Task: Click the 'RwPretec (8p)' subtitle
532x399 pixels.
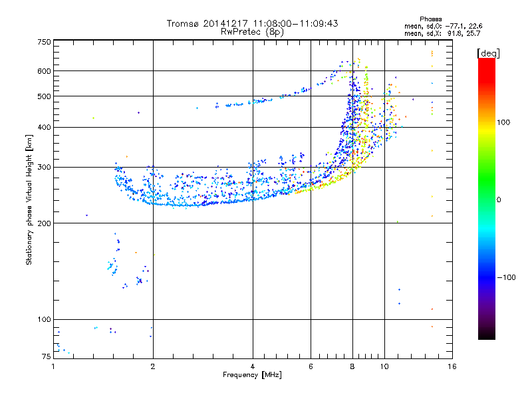Action: pos(252,32)
